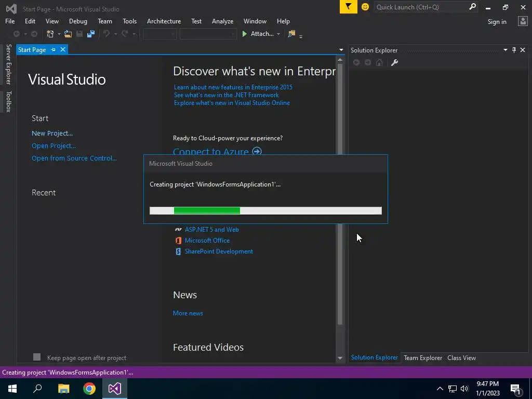The height and width of the screenshot is (399, 532).
Task: Click the Redo toolbar icon
Action: [x=125, y=34]
